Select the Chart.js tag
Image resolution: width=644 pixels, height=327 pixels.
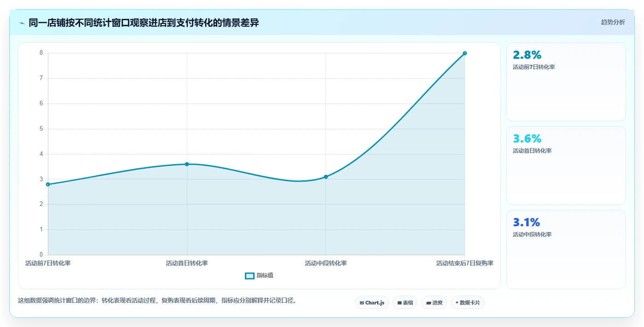point(372,303)
